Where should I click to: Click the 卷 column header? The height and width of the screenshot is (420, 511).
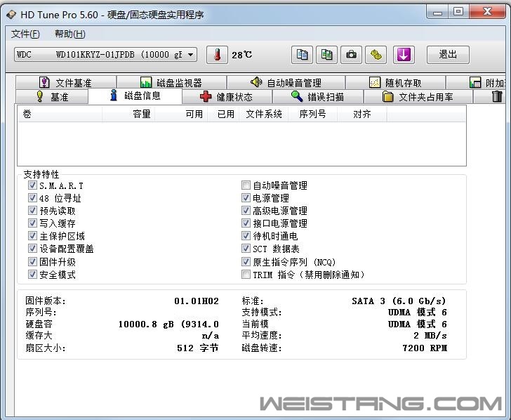pyautogui.click(x=60, y=114)
